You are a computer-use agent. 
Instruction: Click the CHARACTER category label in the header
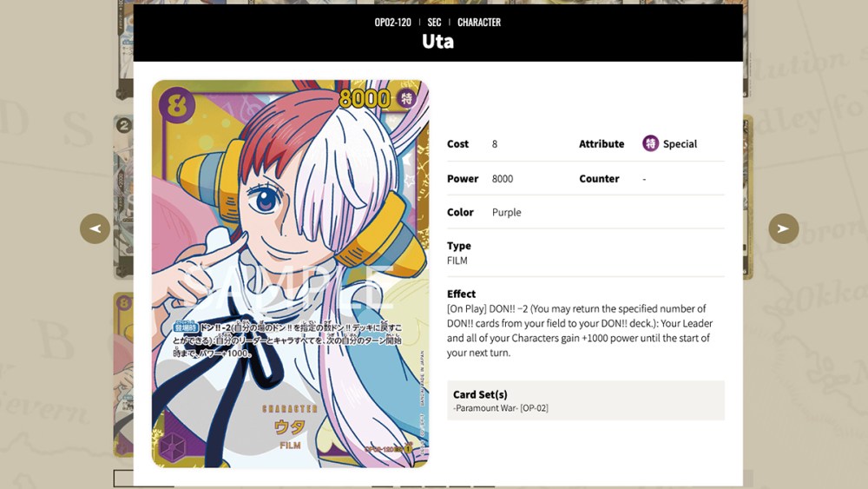(x=479, y=23)
